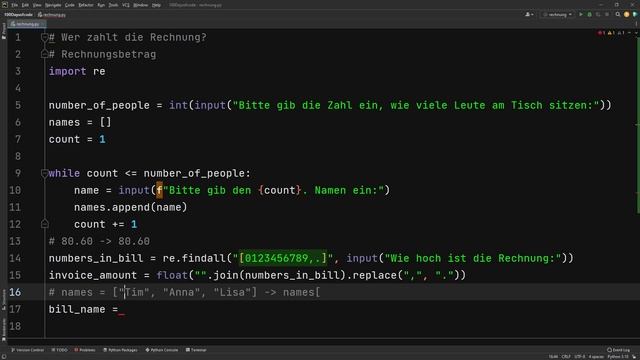Screen dimensions: 640x360
Task: Click the orange IDE updates icon
Action: (x=627, y=15)
